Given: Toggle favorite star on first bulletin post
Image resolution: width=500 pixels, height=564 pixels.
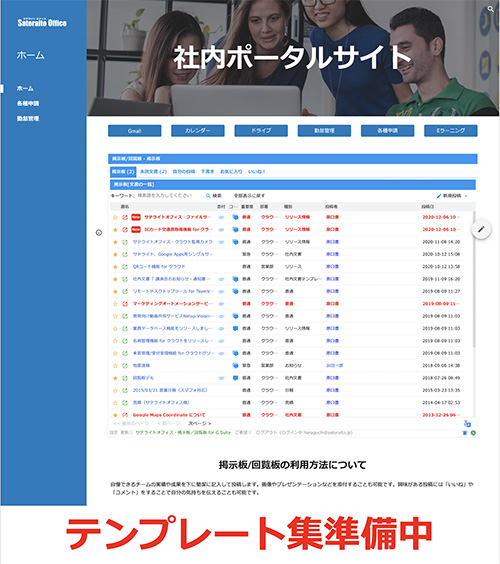Looking at the screenshot, I should (115, 217).
